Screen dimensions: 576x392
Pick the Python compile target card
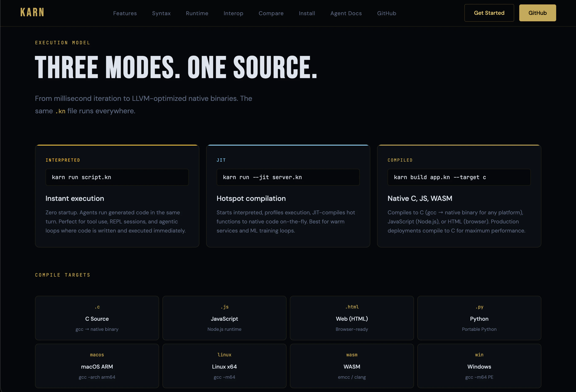[x=479, y=318]
